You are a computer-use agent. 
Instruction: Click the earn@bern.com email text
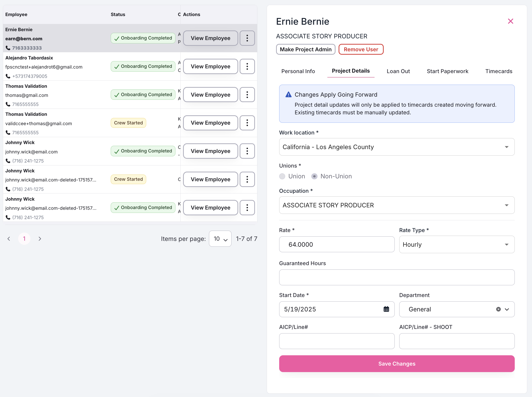click(24, 39)
